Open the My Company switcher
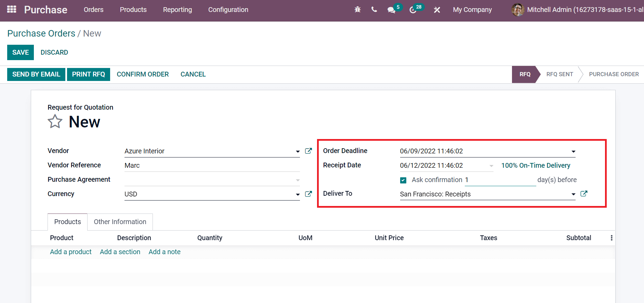Viewport: 644px width, 303px height. point(472,10)
